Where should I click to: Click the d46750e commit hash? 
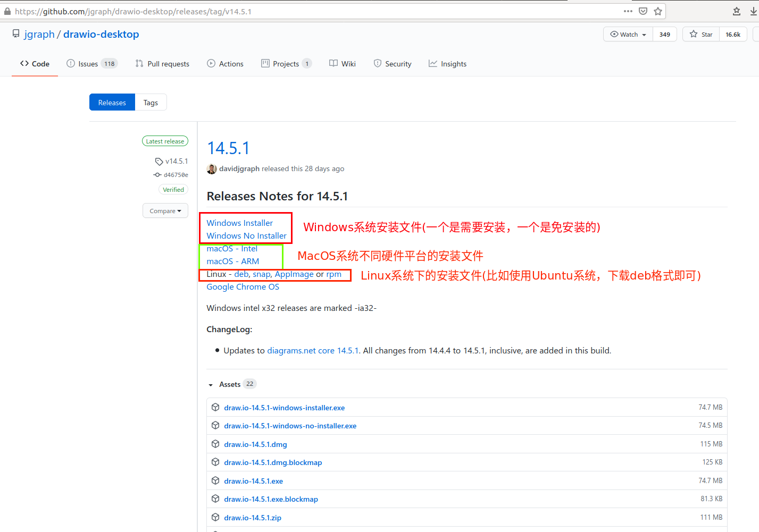coord(176,175)
